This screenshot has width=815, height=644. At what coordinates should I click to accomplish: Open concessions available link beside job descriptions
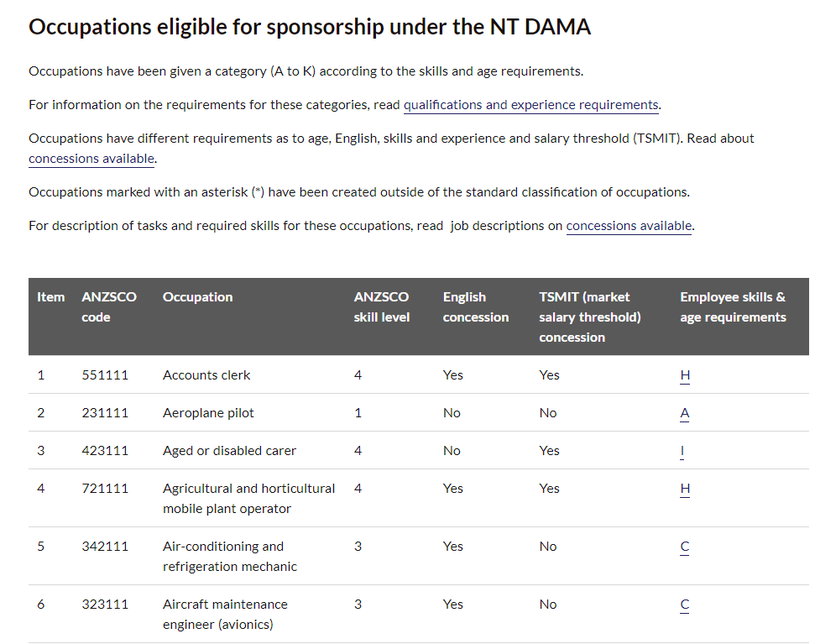point(629,226)
